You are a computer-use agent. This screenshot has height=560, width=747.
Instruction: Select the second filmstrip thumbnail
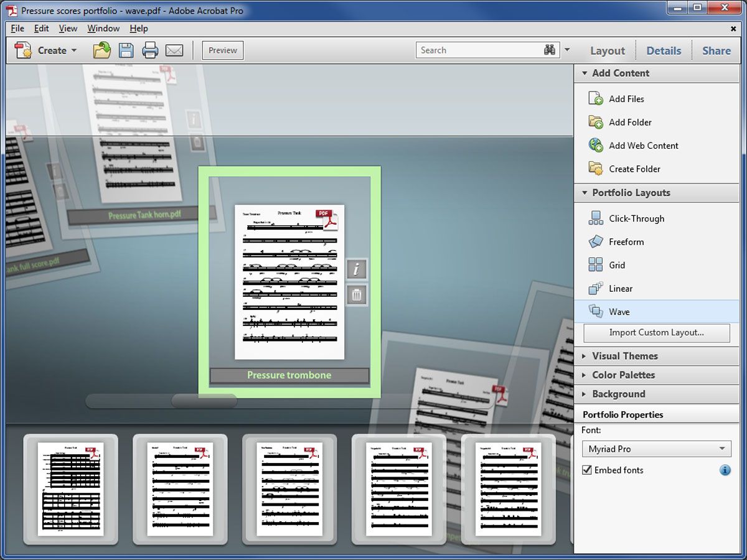click(x=180, y=489)
